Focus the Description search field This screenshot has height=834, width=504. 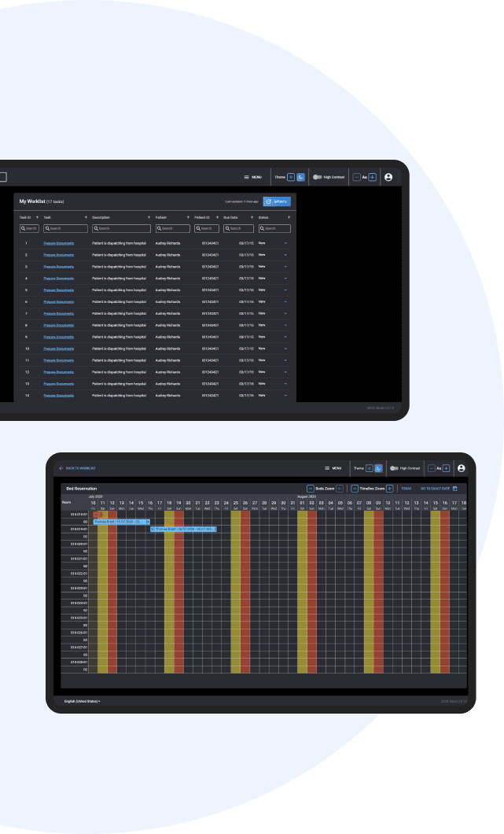click(x=121, y=228)
